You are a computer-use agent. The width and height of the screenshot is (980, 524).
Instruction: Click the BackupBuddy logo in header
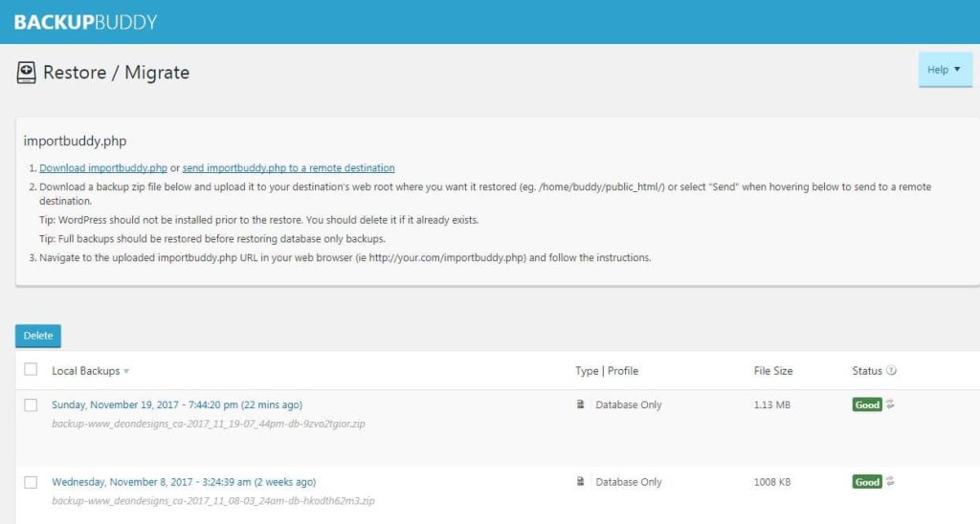(85, 23)
